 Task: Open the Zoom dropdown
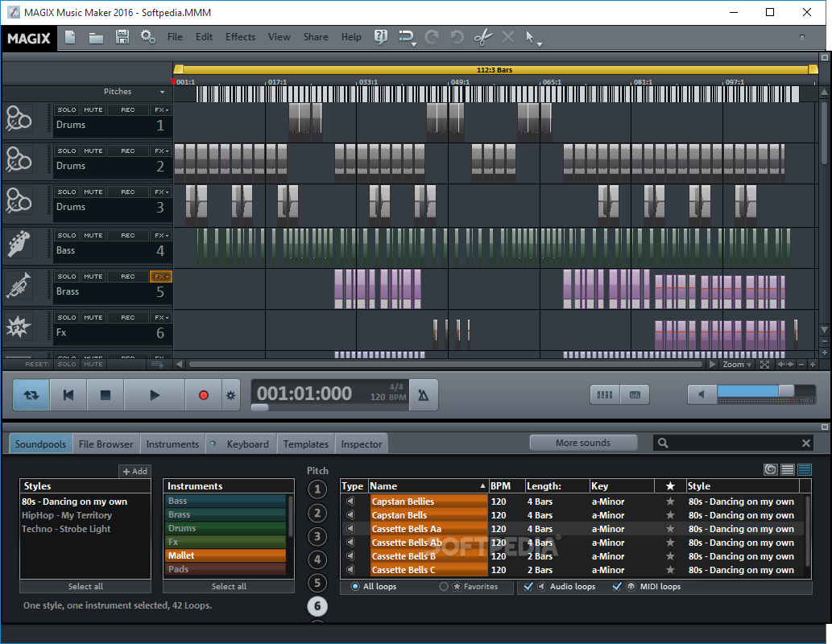tap(737, 365)
